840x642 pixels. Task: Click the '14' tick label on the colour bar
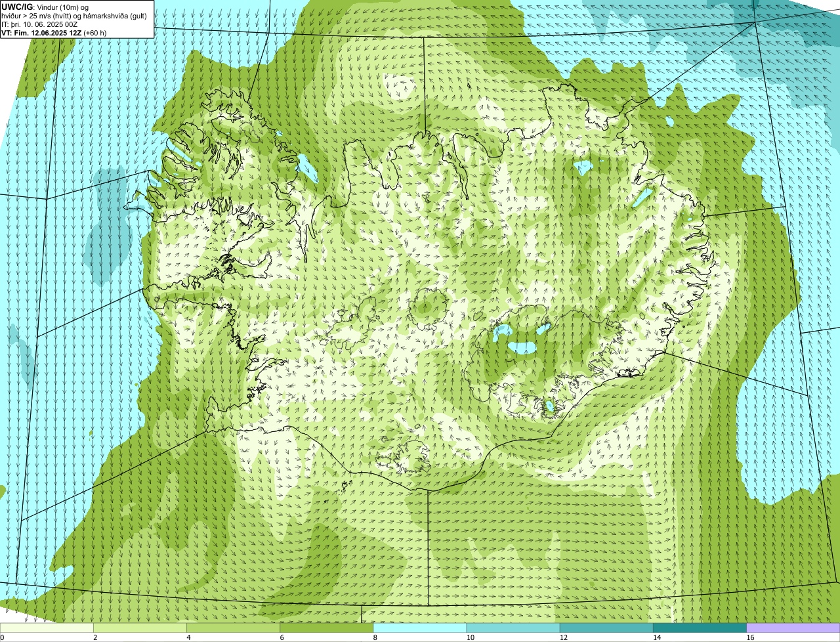[x=657, y=637]
